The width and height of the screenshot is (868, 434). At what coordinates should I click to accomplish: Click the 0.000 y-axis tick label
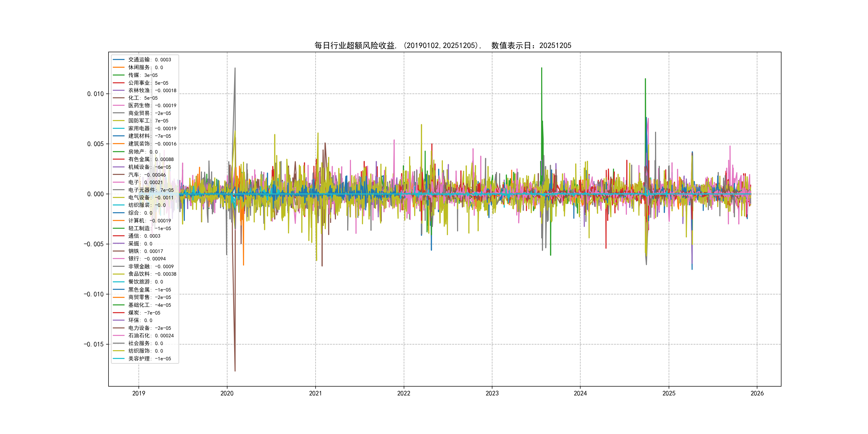pos(95,194)
